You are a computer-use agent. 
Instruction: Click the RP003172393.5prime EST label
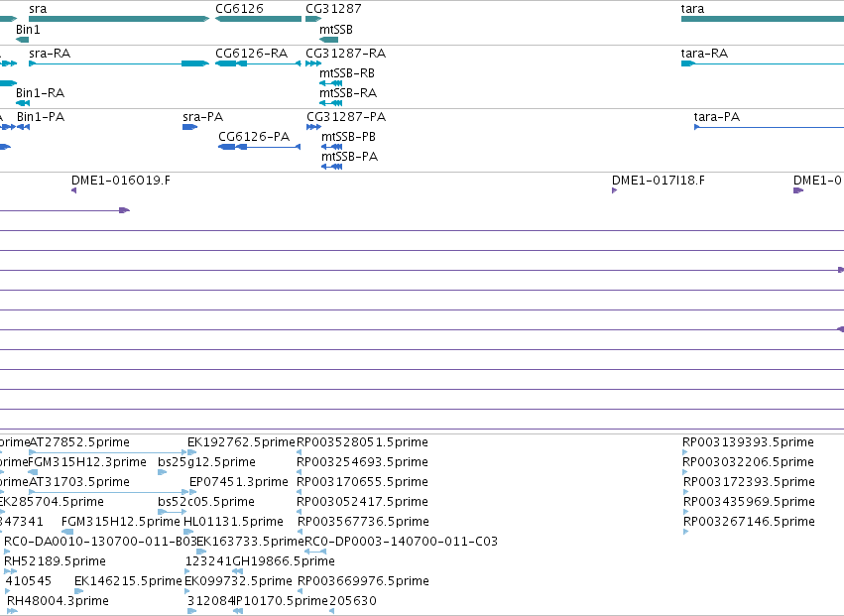pyautogui.click(x=749, y=482)
